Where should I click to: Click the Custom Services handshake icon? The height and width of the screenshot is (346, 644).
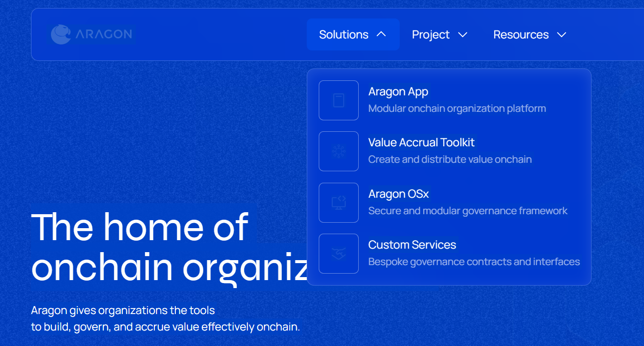[x=339, y=254]
